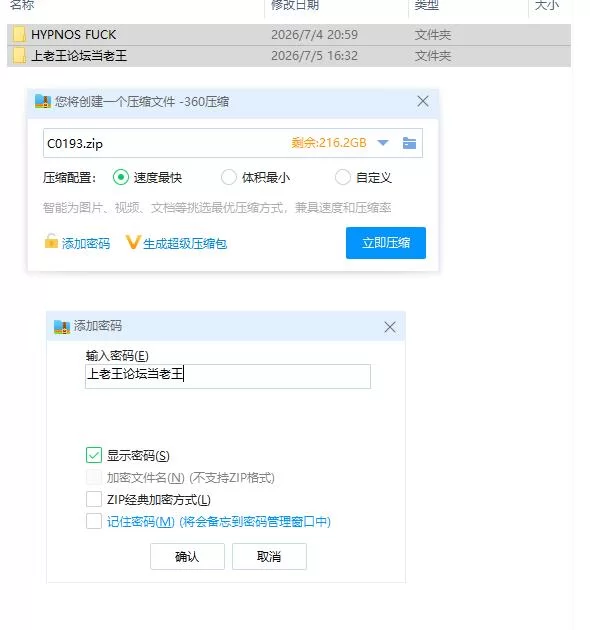Click the 360压缩 logo in the 添加密码 dialog title

tap(62, 327)
